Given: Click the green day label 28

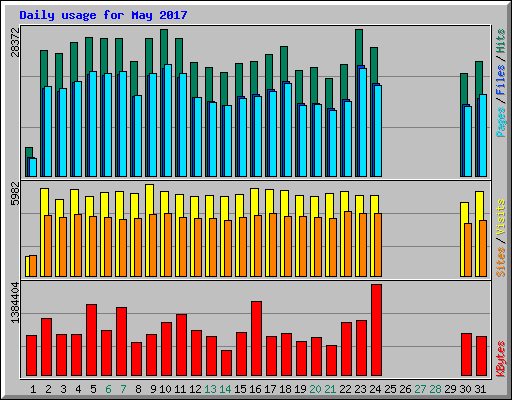Looking at the screenshot, I should pos(435,389).
